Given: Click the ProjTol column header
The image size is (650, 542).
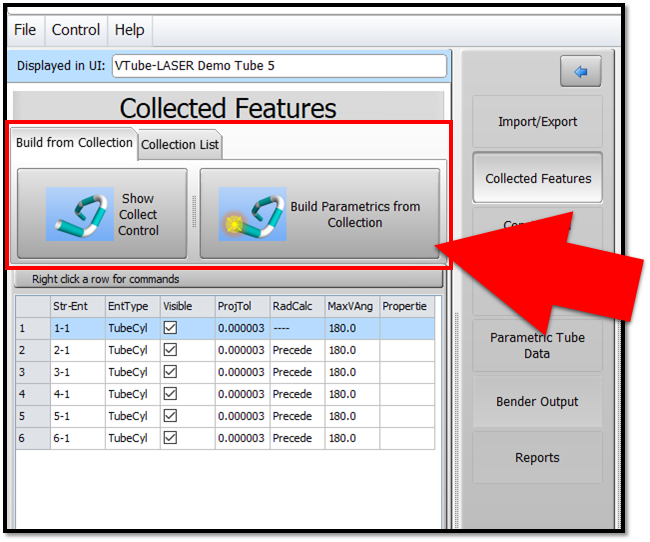Looking at the screenshot, I should (x=241, y=306).
